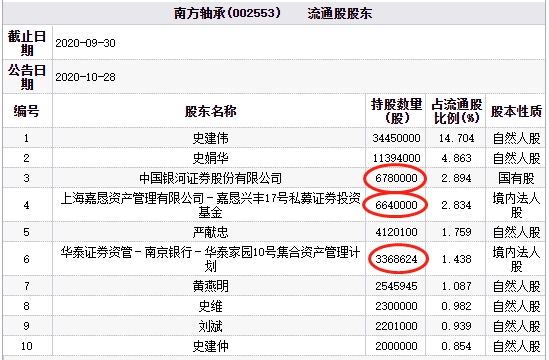This screenshot has height=360, width=549.
Task: Select shareholding value 2545945
Action: coord(396,286)
